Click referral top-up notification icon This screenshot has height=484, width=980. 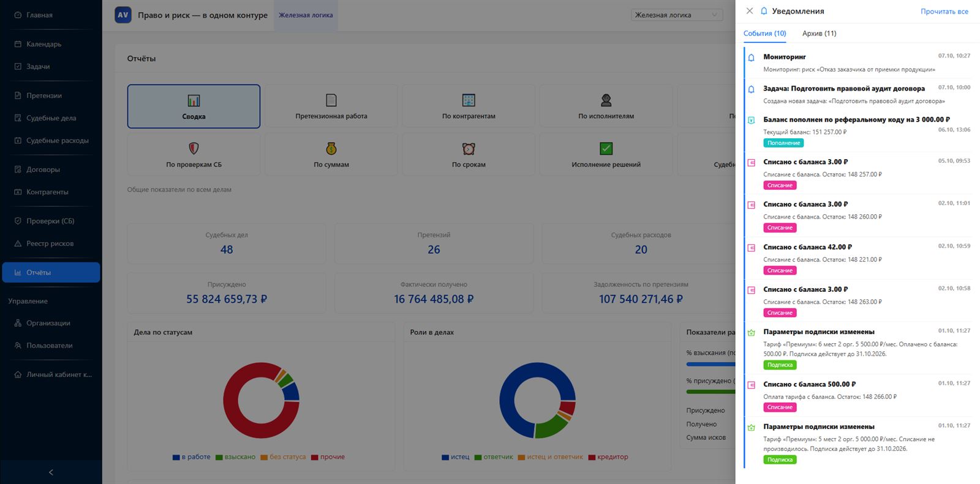(x=752, y=121)
